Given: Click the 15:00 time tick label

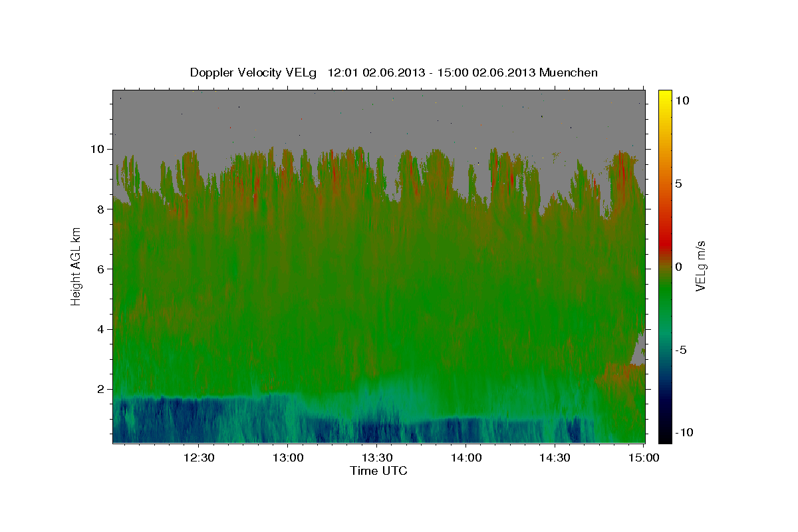Looking at the screenshot, I should coord(643,458).
